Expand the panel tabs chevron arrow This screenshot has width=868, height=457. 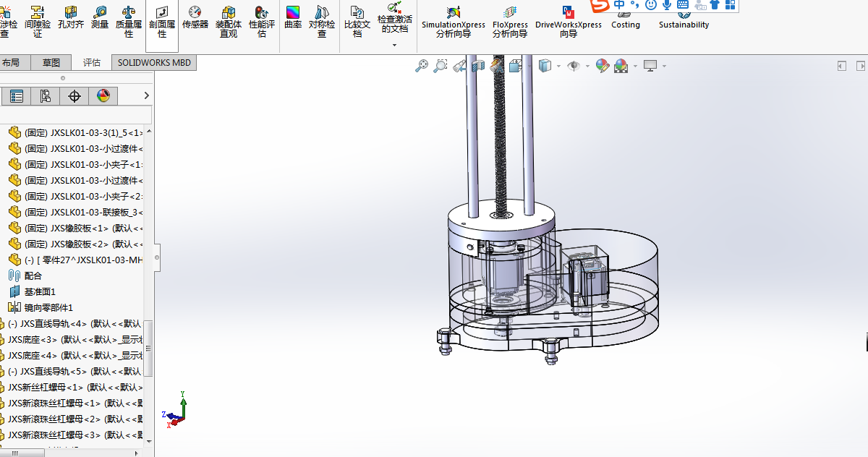pyautogui.click(x=146, y=95)
